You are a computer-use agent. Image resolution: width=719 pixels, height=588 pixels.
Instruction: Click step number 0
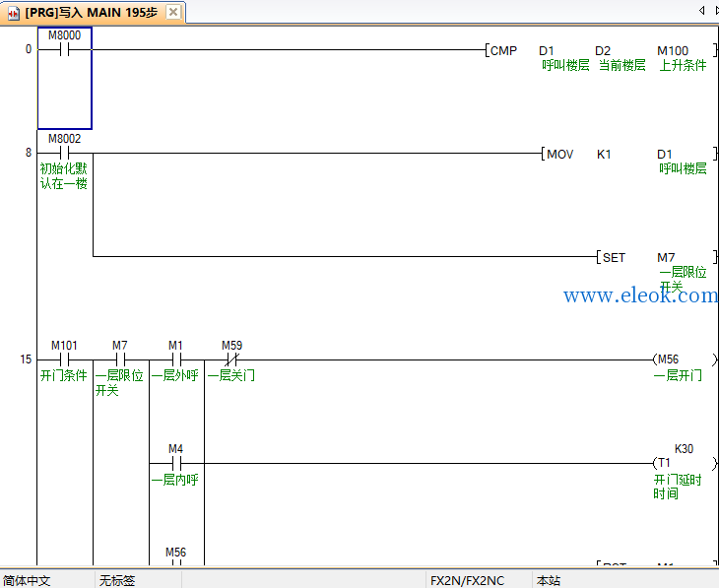[29, 49]
